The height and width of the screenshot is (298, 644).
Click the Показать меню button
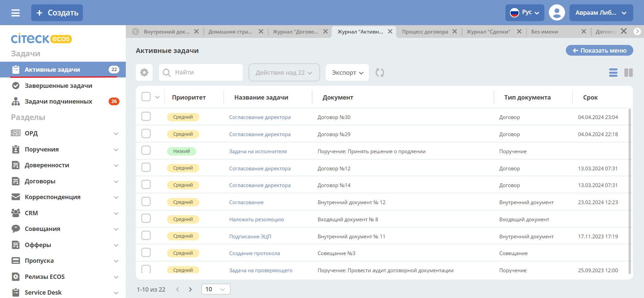[599, 50]
